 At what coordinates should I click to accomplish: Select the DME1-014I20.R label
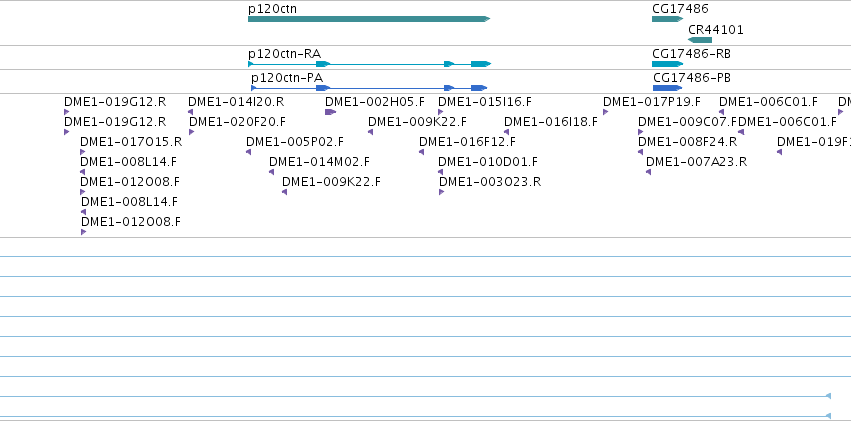(x=236, y=101)
